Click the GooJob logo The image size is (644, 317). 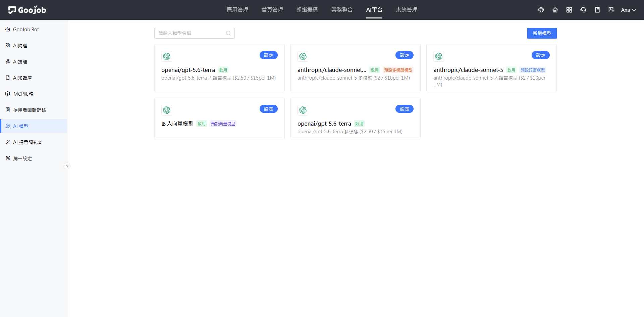27,10
